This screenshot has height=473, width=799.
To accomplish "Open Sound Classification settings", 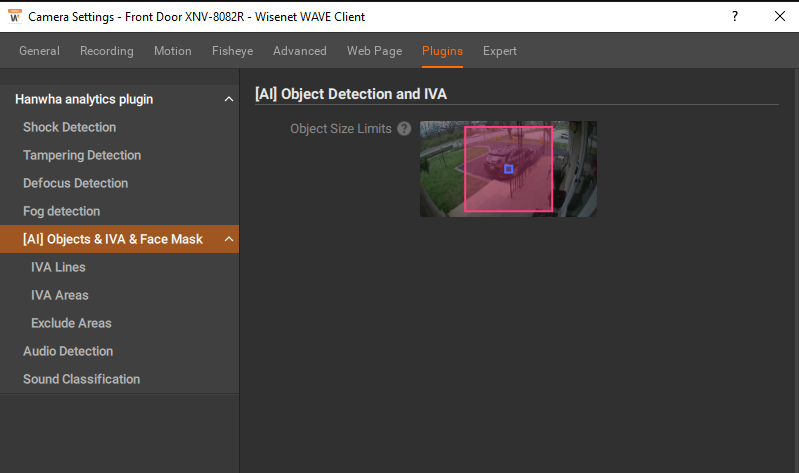I will coord(82,379).
